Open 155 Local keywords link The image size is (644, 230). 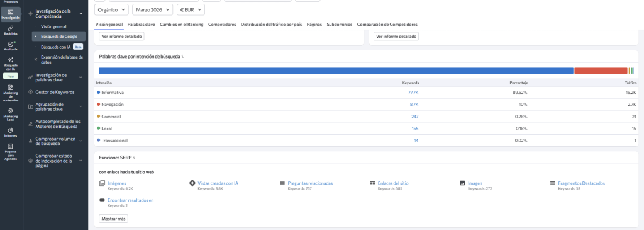point(415,129)
